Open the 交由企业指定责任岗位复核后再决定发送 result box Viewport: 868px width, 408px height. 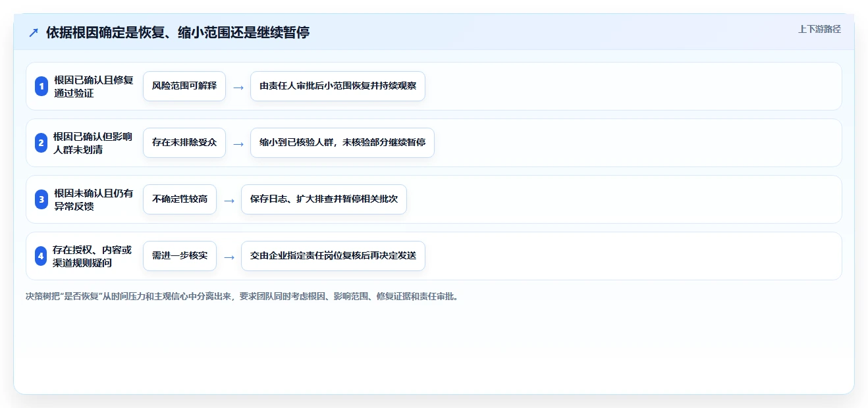[333, 256]
